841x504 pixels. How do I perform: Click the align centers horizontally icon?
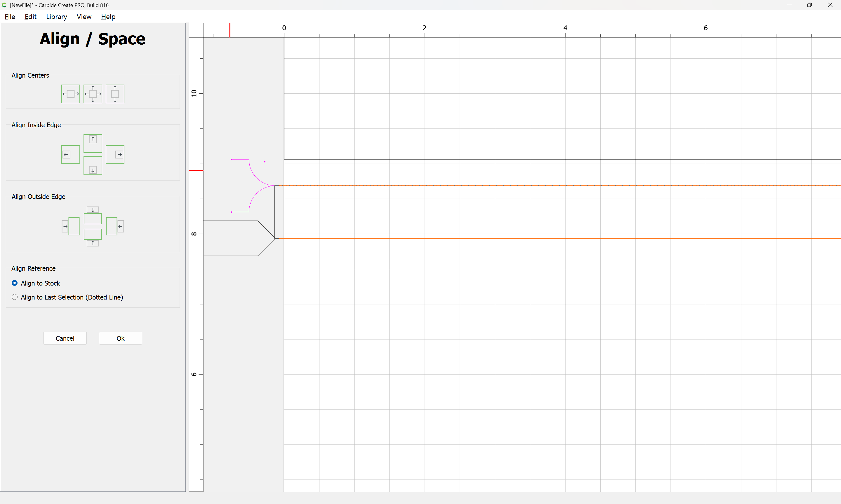pyautogui.click(x=70, y=94)
